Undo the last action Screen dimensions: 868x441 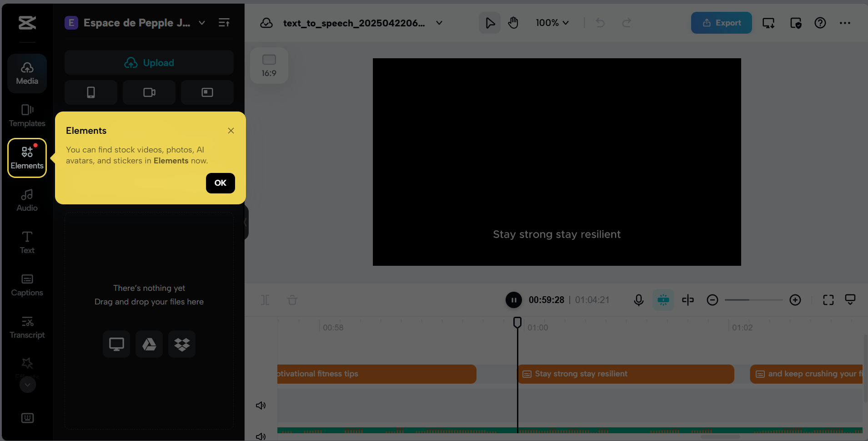tap(600, 23)
